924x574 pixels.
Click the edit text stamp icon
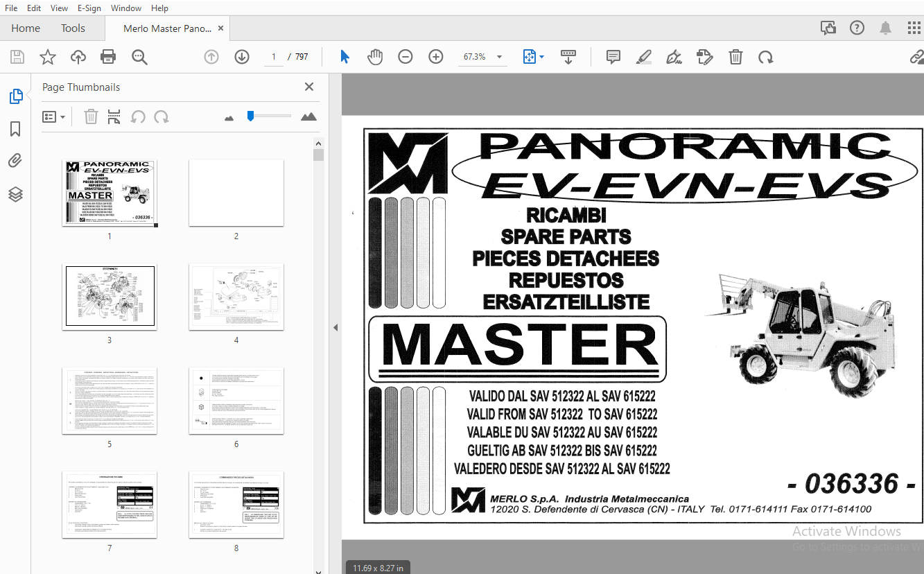(x=704, y=57)
